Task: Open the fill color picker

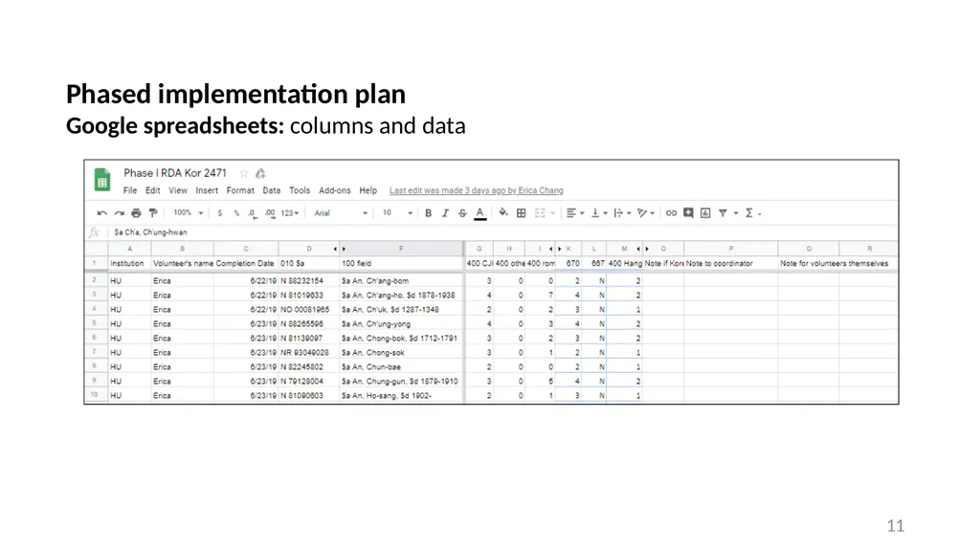Action: pyautogui.click(x=503, y=213)
